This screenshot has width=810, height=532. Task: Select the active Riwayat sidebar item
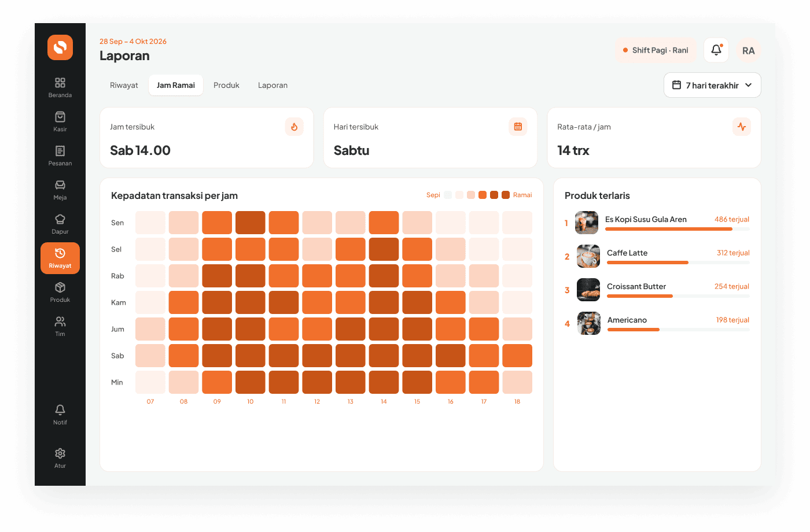(x=60, y=258)
